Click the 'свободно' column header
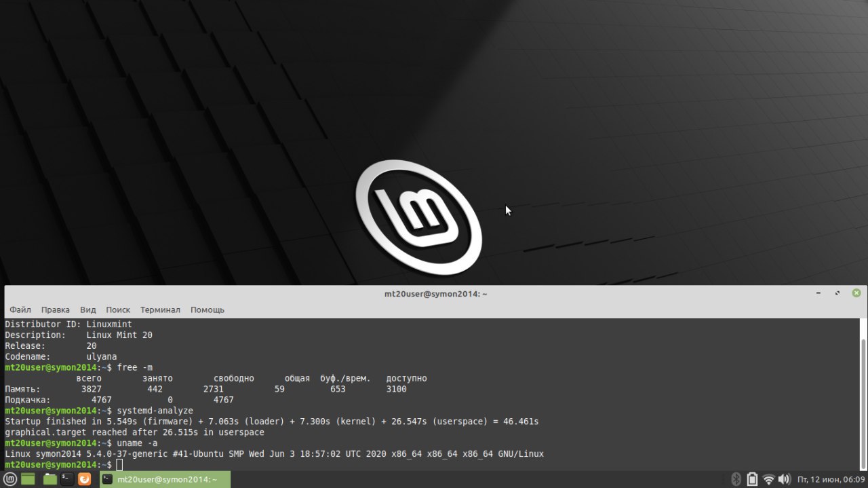Image resolution: width=868 pixels, height=488 pixels. [x=234, y=378]
